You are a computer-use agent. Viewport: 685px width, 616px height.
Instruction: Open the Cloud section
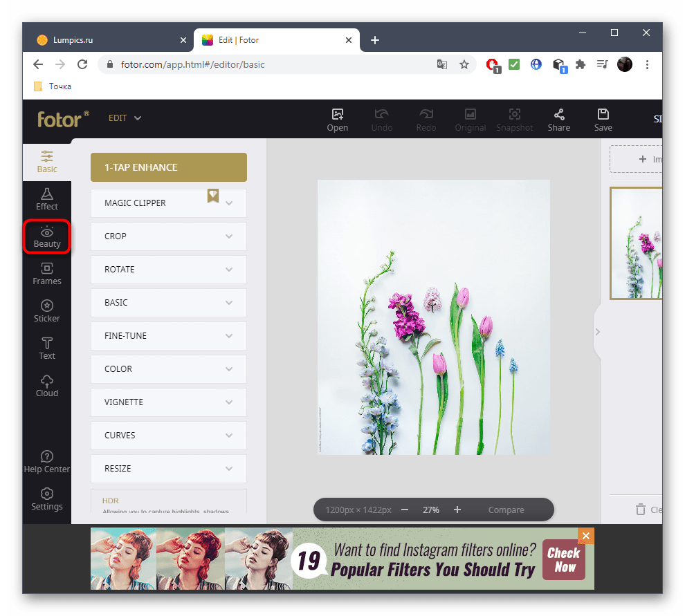(47, 386)
